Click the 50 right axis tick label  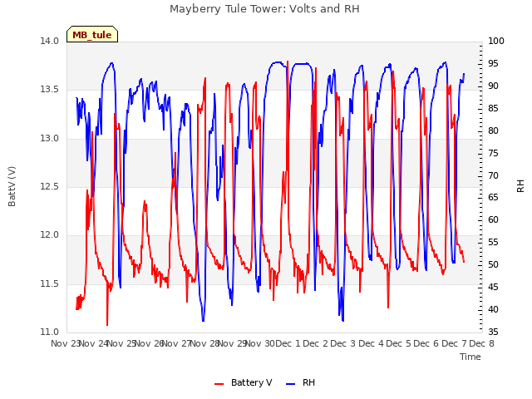tap(493, 265)
